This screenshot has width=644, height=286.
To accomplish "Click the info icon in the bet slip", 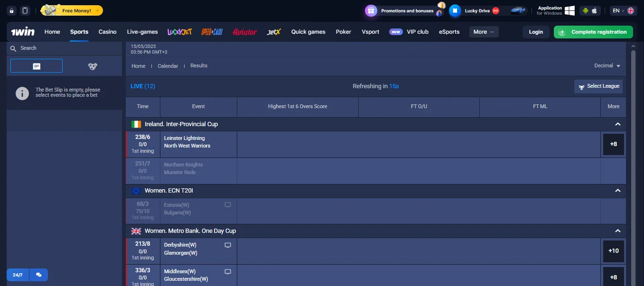I will point(22,93).
